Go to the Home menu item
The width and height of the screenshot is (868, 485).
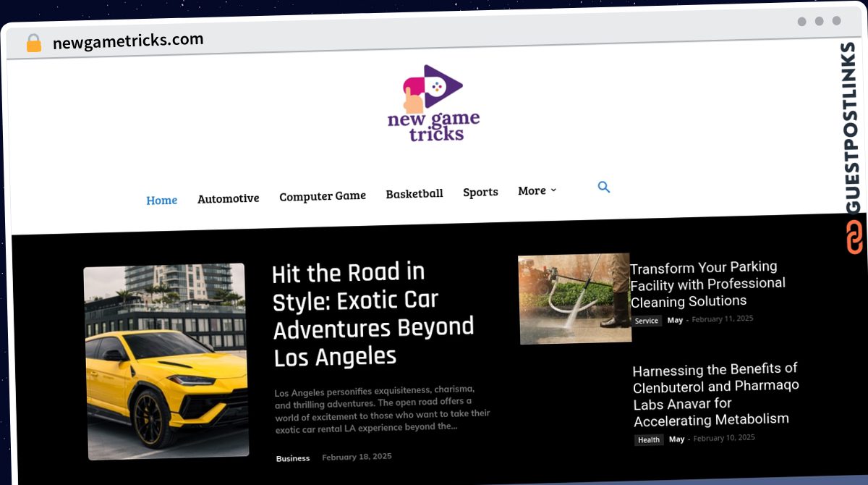click(x=161, y=201)
